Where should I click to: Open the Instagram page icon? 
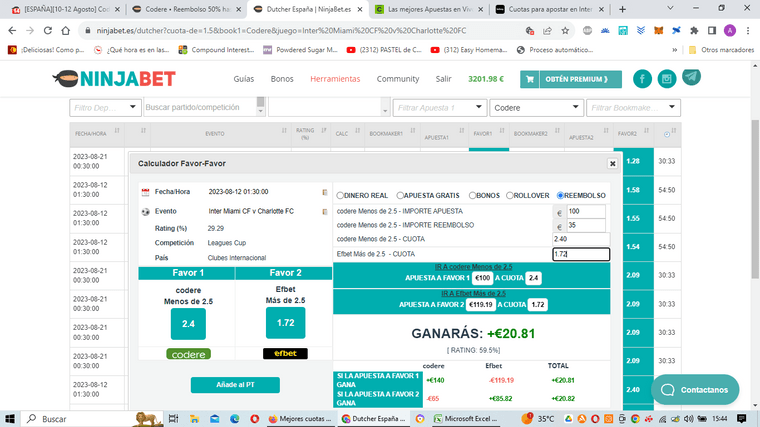(666, 79)
